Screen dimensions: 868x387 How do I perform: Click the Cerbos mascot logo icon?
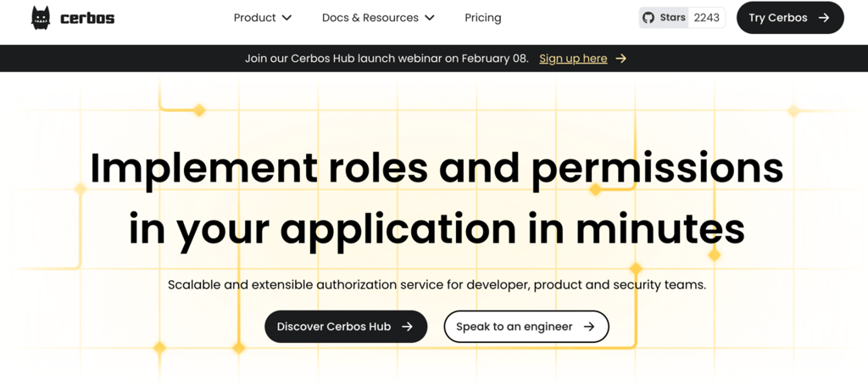tap(41, 18)
